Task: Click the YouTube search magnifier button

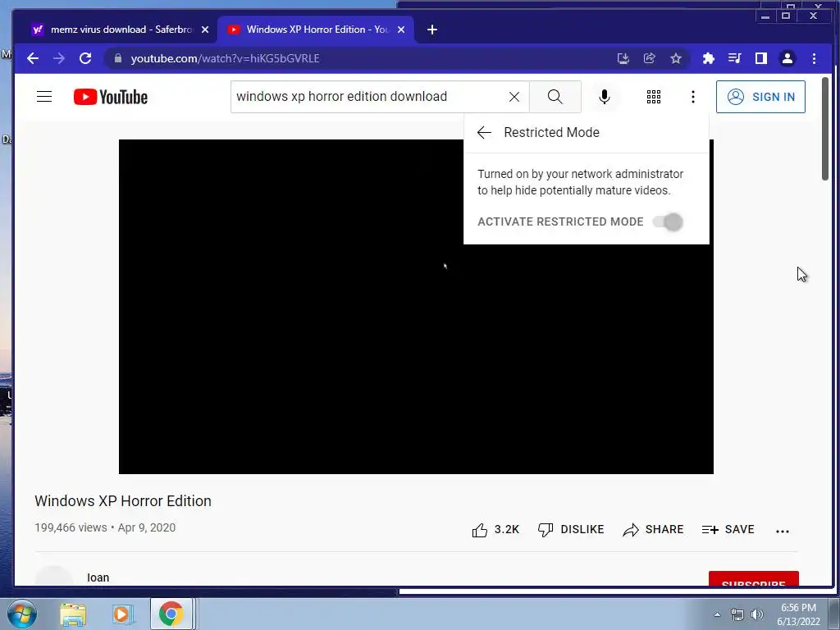Action: 555,97
